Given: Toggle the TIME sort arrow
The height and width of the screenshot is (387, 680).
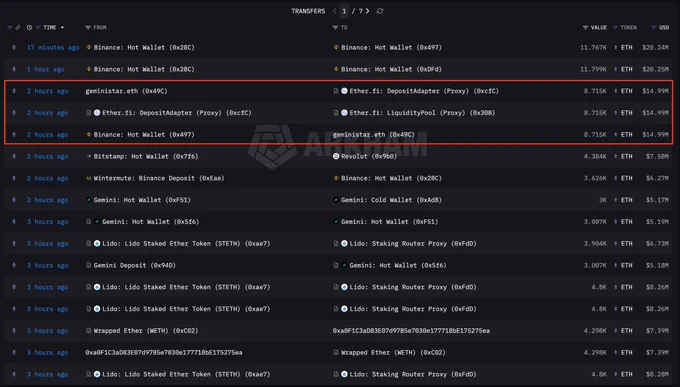Looking at the screenshot, I should 62,27.
